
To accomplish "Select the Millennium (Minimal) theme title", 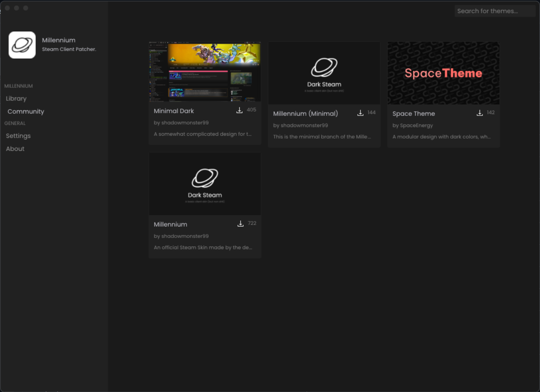I will [306, 113].
